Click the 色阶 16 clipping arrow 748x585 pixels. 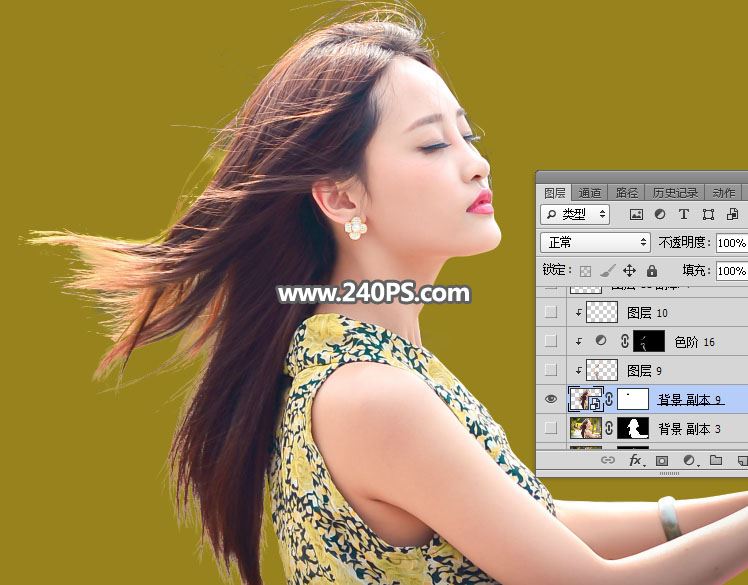point(579,342)
